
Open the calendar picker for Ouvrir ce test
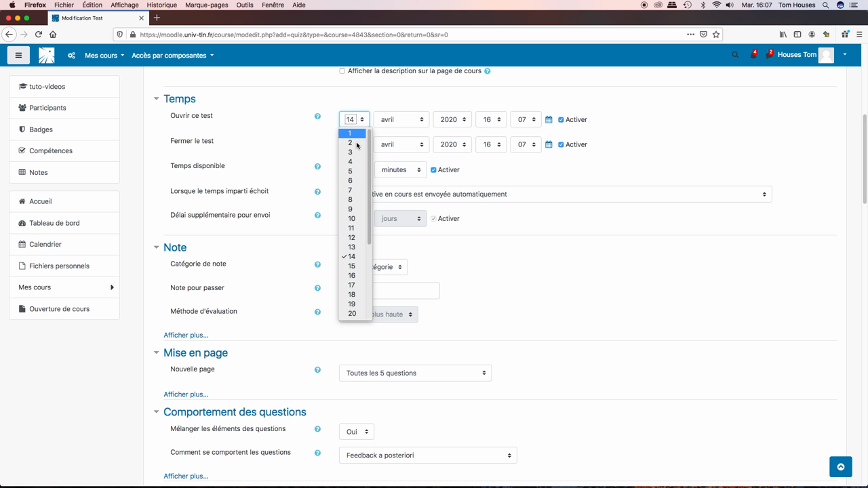pos(549,120)
